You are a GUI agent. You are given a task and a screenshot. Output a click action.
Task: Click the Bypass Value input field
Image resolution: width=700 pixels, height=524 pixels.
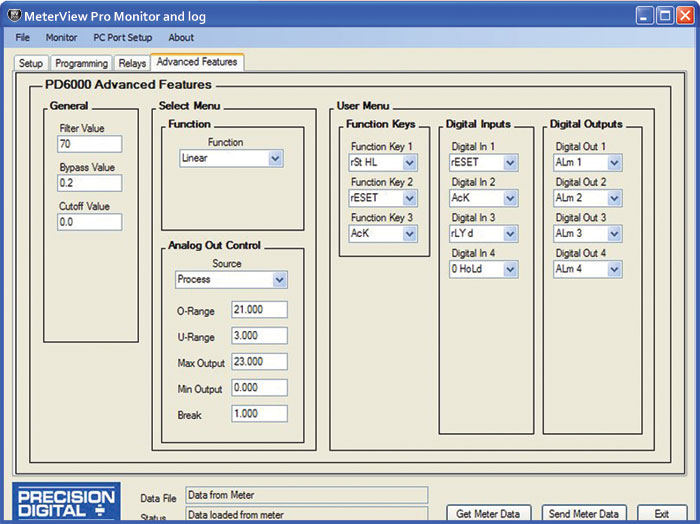coord(89,183)
